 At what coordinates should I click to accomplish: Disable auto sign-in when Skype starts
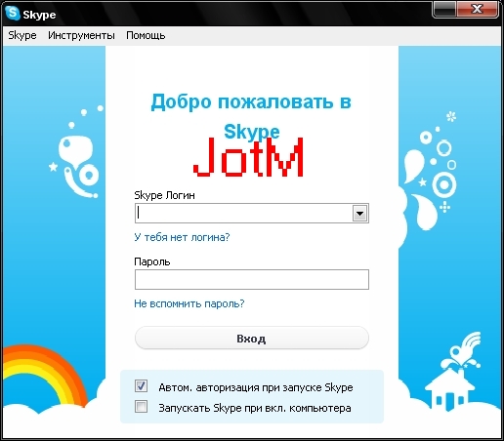tap(141, 386)
